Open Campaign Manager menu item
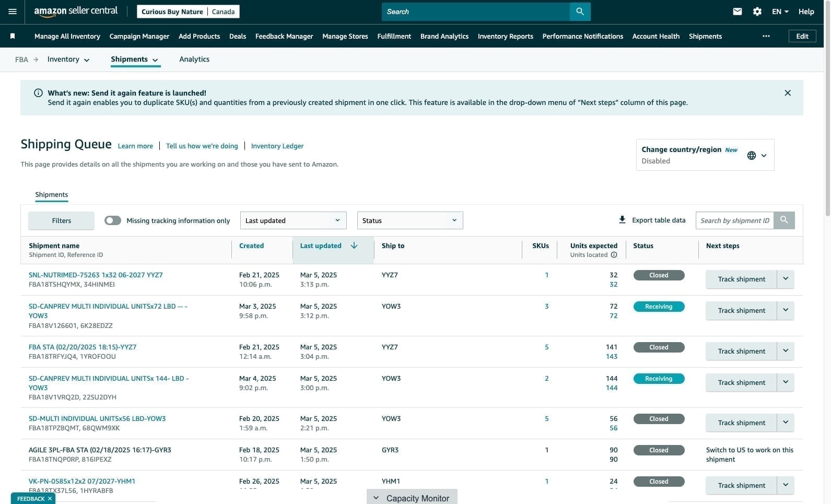This screenshot has height=504, width=831. (x=139, y=36)
